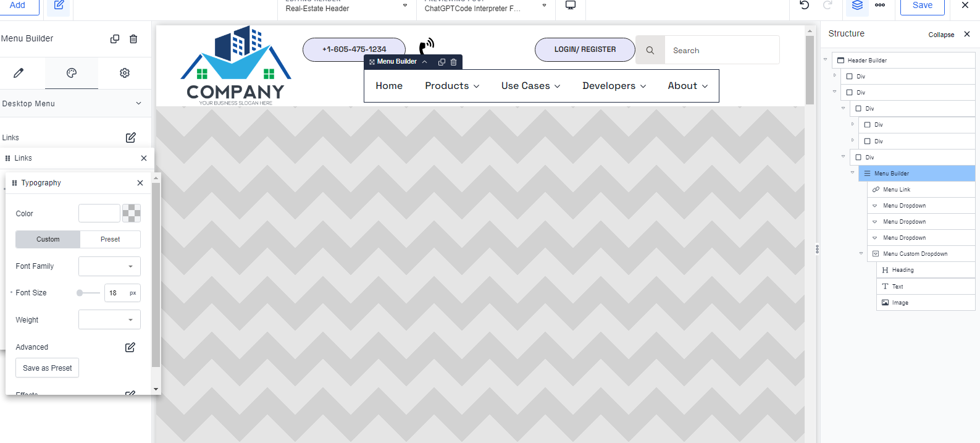This screenshot has height=443, width=980.
Task: Click the LOGIN/ REGISTER button
Action: click(x=585, y=49)
